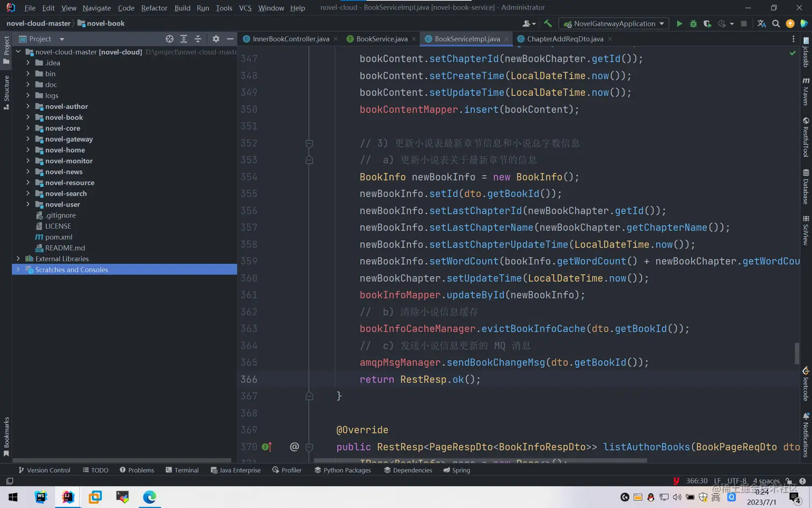Open Search Everywhere magnifier icon
The width and height of the screenshot is (812, 508).
click(x=776, y=24)
